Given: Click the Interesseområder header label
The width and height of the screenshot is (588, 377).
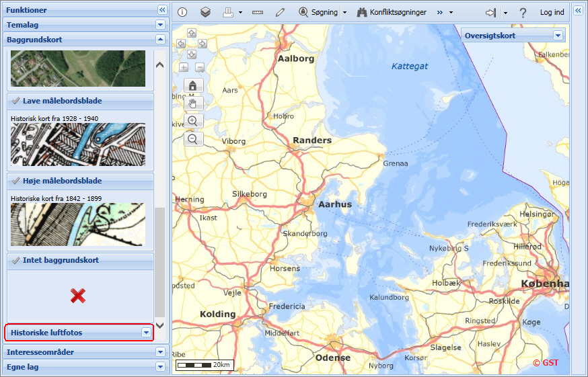Looking at the screenshot, I should pos(40,352).
